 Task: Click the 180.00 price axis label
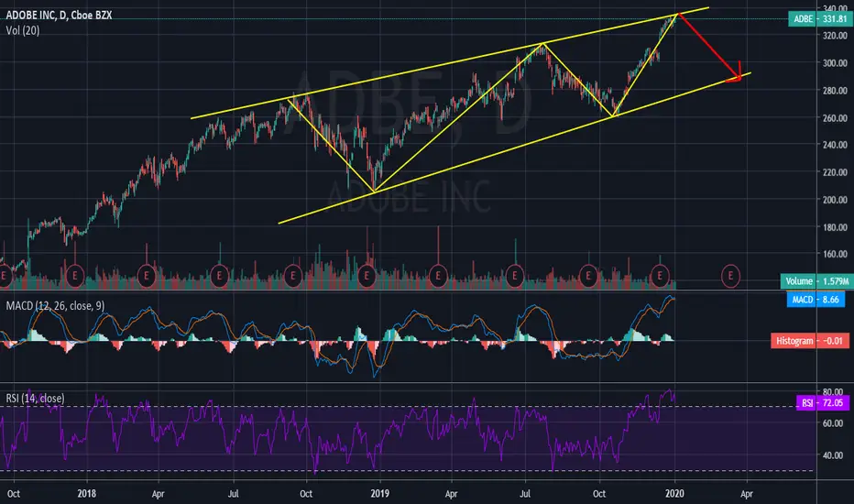[x=835, y=227]
